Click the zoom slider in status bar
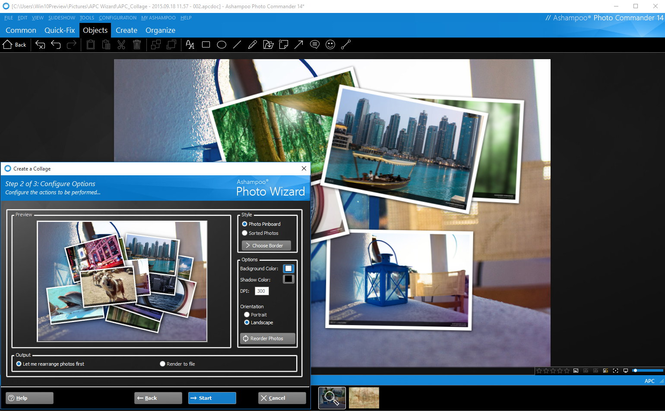Screen dimensions: 665x411 click(648, 370)
